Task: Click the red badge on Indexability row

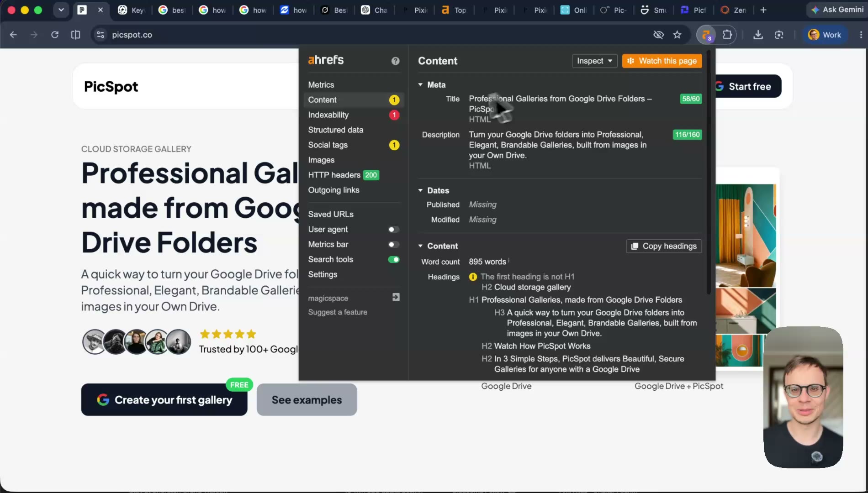Action: 394,115
